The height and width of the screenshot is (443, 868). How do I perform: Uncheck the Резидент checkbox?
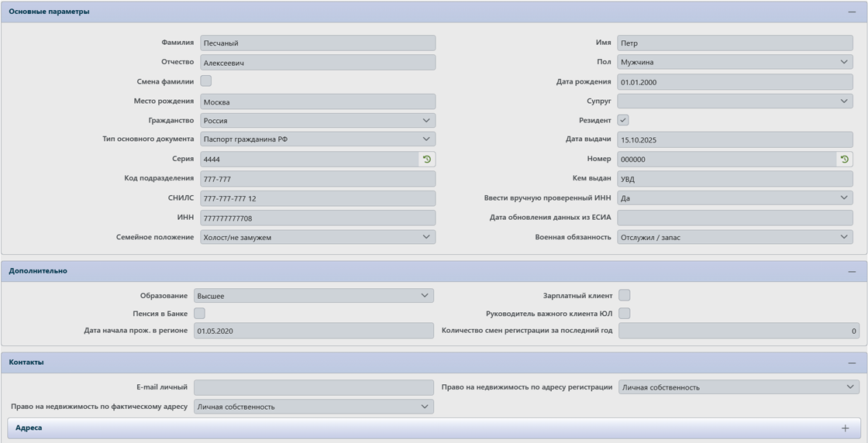click(x=623, y=120)
